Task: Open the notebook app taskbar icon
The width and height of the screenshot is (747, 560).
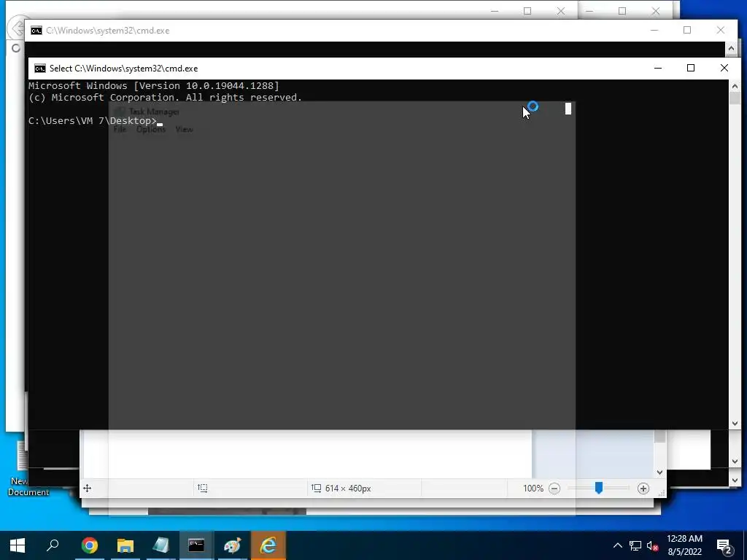Action: click(160, 545)
